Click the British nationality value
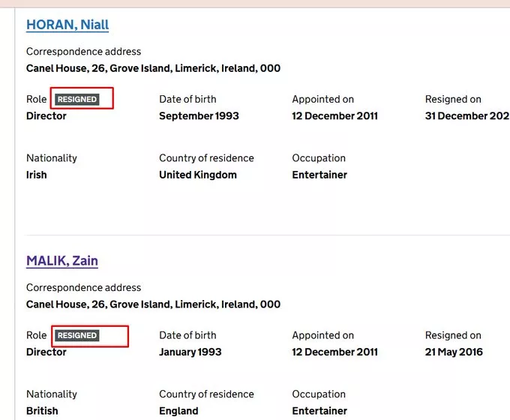 pyautogui.click(x=42, y=411)
